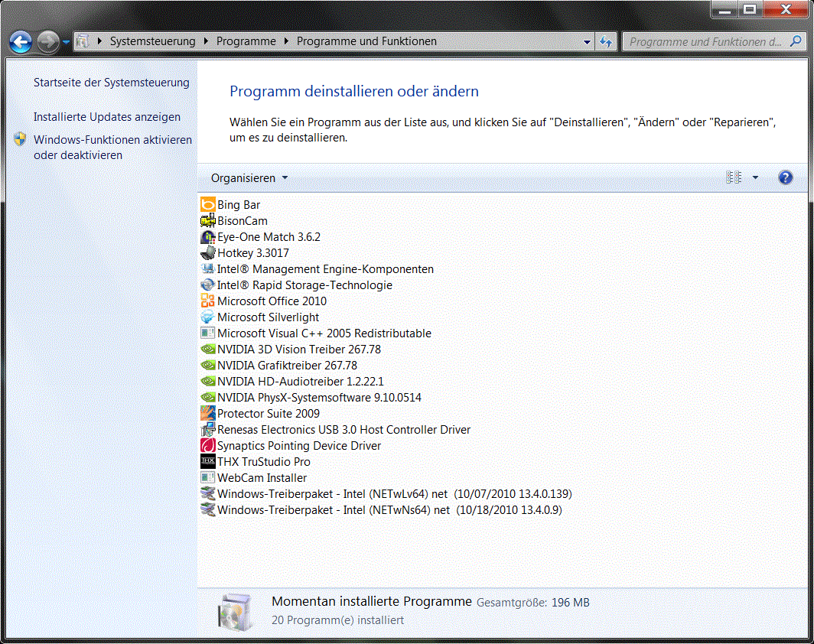Click the NETwLv64 driver package icon
Screen dimensions: 814x644
pyautogui.click(x=207, y=494)
